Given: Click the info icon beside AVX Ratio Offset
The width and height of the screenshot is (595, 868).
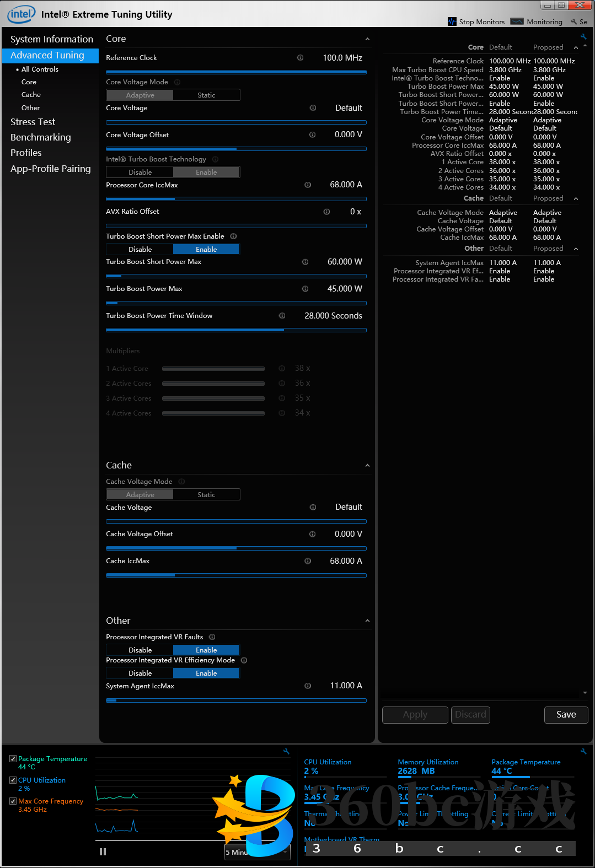Looking at the screenshot, I should pyautogui.click(x=326, y=212).
